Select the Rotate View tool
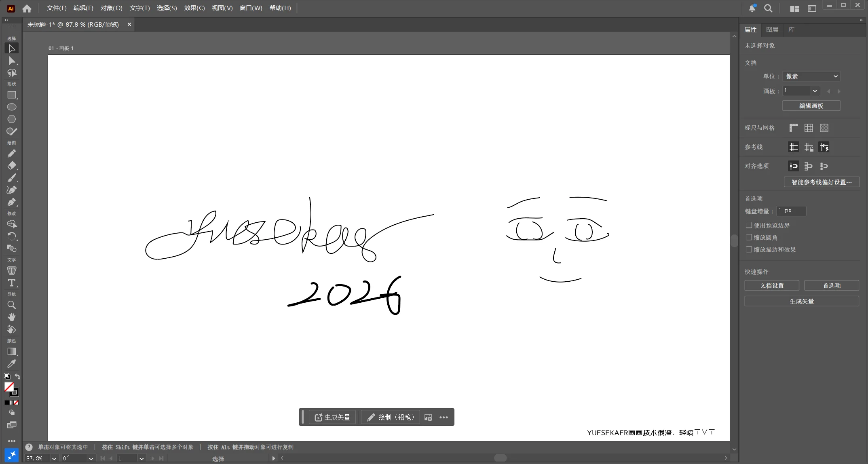 point(12,329)
